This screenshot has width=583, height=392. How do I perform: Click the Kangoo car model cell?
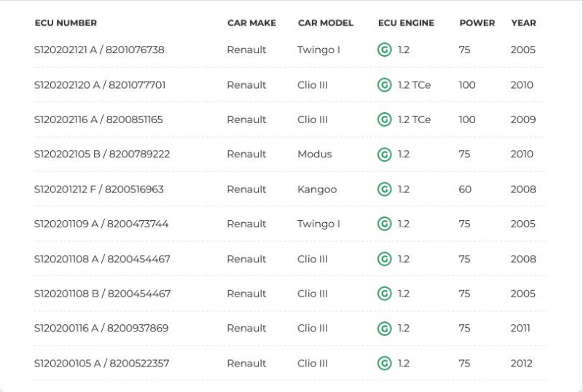pyautogui.click(x=317, y=189)
